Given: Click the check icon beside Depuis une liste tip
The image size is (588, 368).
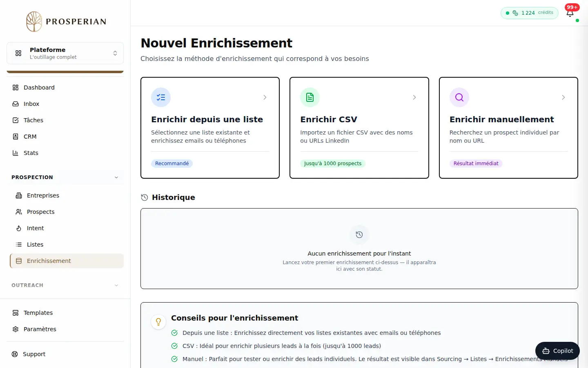Looking at the screenshot, I should click(174, 333).
